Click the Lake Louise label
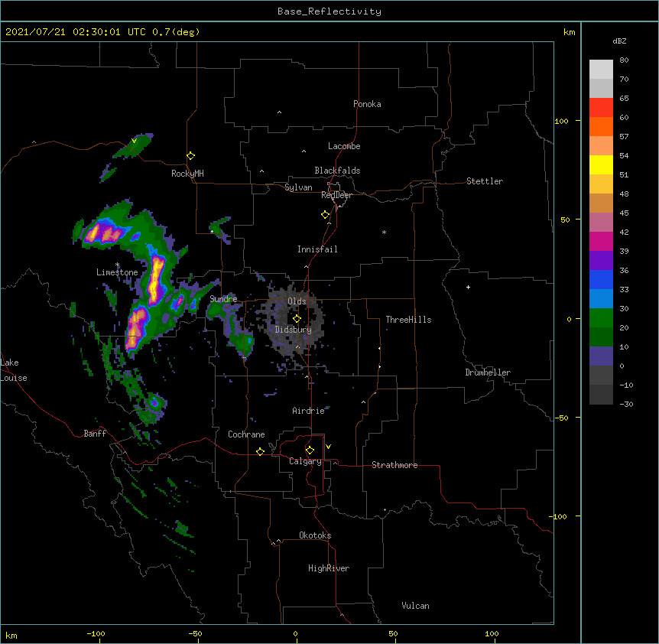The width and height of the screenshot is (659, 644). click(x=14, y=370)
